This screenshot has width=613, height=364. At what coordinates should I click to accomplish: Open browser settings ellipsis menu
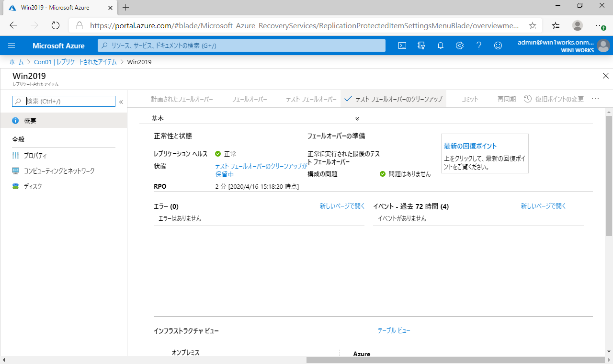click(601, 25)
